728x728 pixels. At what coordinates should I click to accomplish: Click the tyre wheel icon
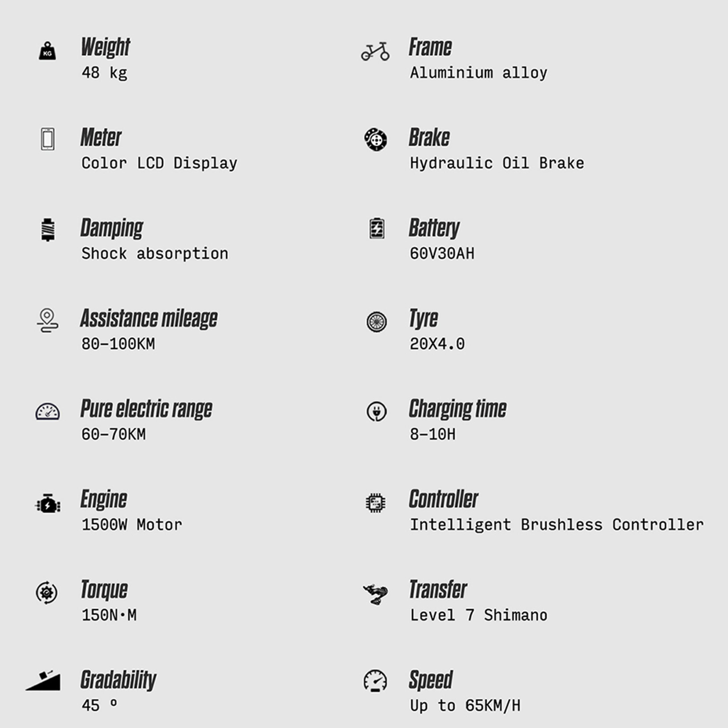pyautogui.click(x=377, y=322)
